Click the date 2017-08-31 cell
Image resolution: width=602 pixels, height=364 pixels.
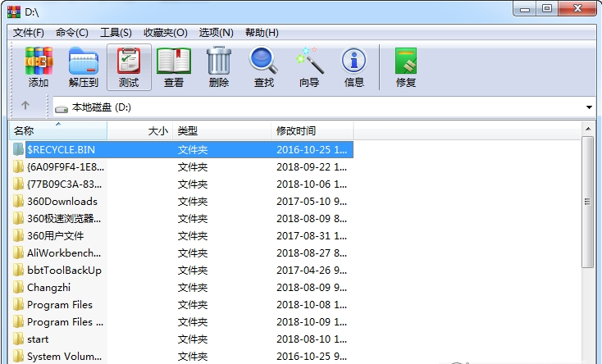tap(312, 236)
